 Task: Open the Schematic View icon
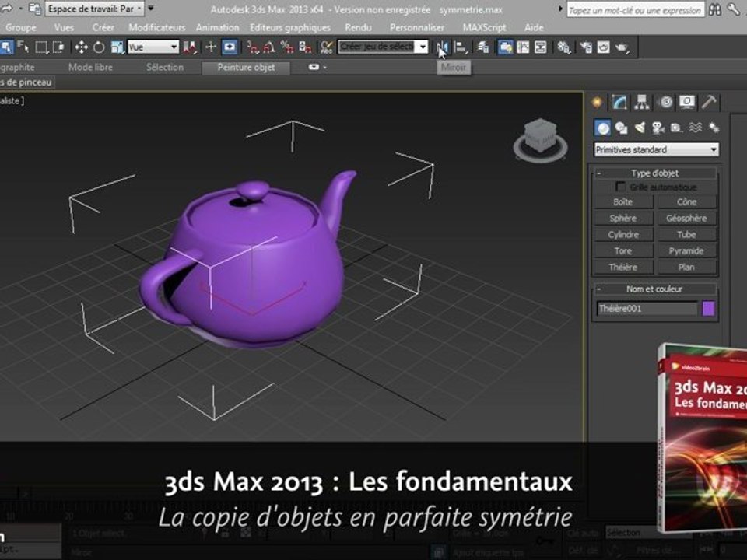(541, 47)
